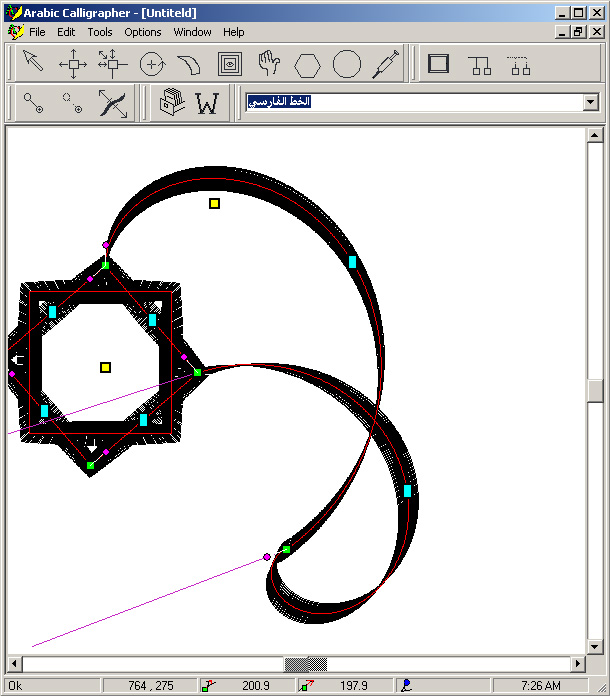Screen dimensions: 610x696
Task: Activate the bow and arrow tool
Action: click(112, 103)
